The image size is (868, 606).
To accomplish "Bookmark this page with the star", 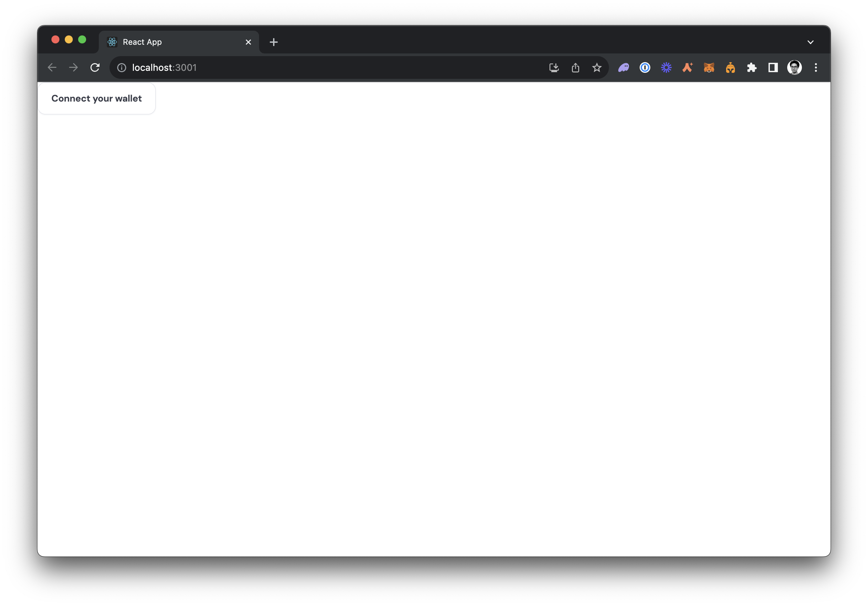I will 597,68.
